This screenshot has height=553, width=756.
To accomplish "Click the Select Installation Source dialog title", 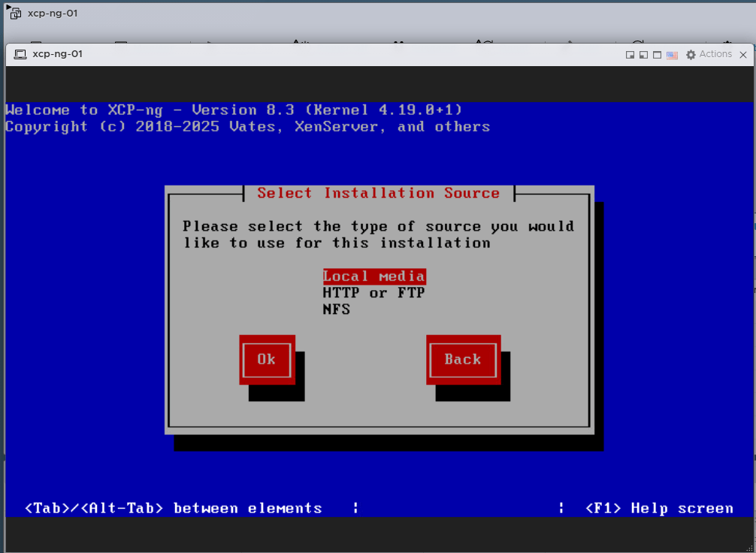I will (378, 193).
